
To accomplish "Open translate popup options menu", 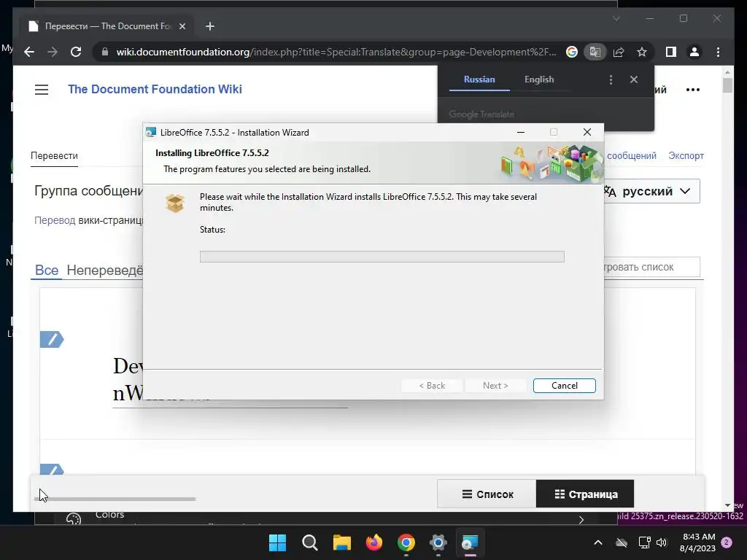I will tap(611, 79).
